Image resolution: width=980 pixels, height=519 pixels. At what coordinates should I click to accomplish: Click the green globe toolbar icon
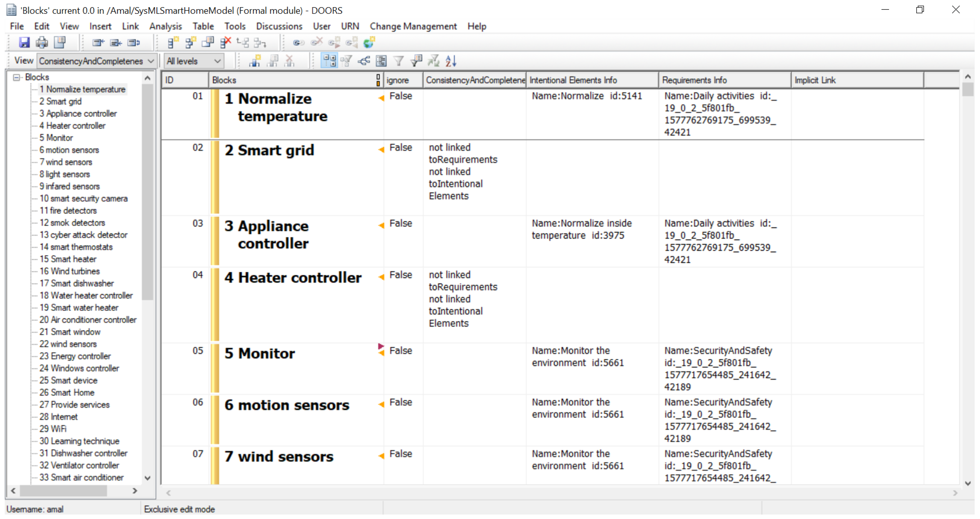pos(369,42)
